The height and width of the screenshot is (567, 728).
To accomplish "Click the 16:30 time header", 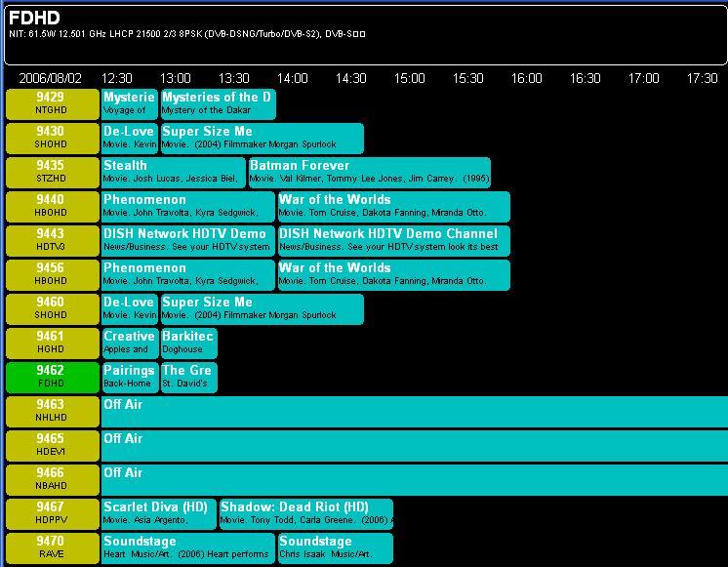I will pyautogui.click(x=585, y=78).
